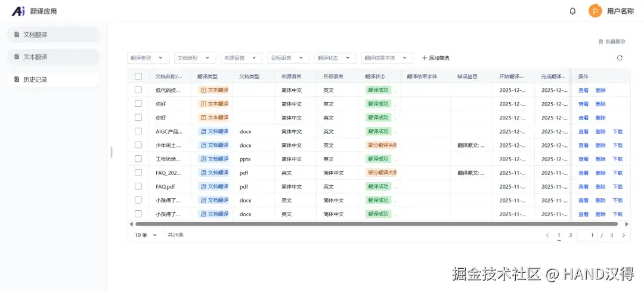This screenshot has height=292, width=644.
Task: Open the 10 条 page size dropdown
Action: click(146, 235)
